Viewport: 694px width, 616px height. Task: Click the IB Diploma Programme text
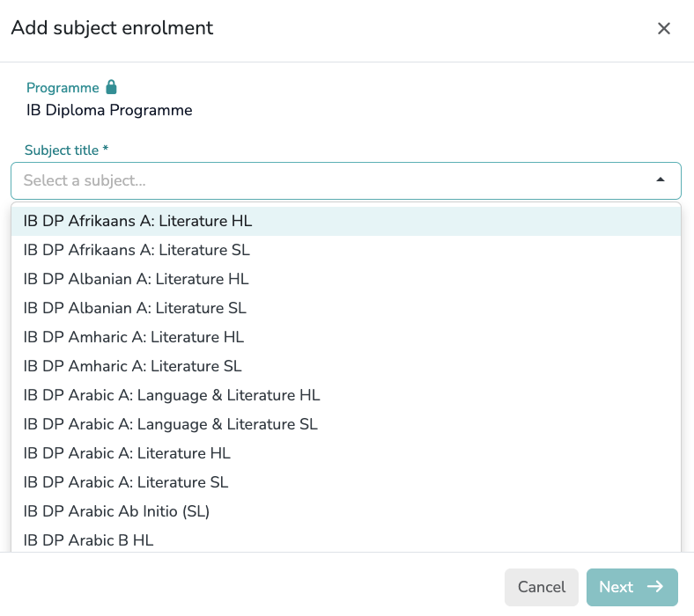point(109,110)
